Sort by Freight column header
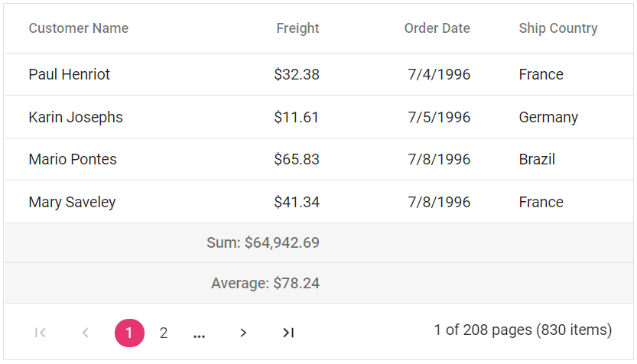637x364 pixels. [297, 28]
